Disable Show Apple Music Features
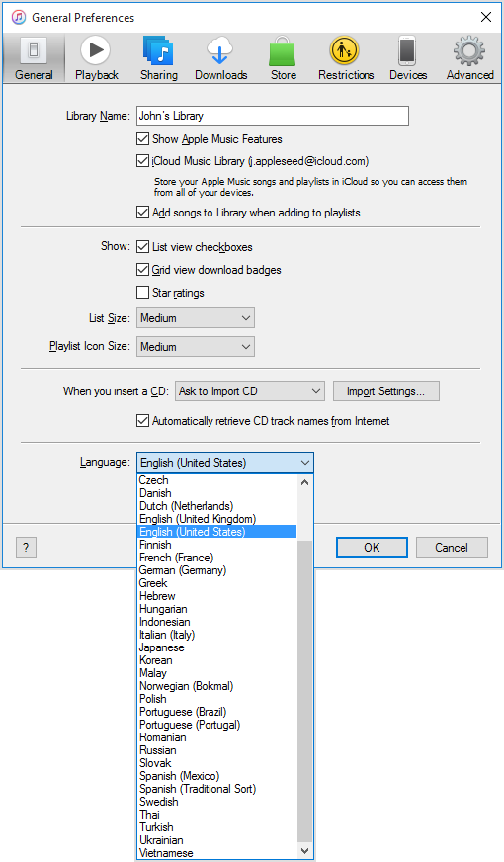 point(143,139)
